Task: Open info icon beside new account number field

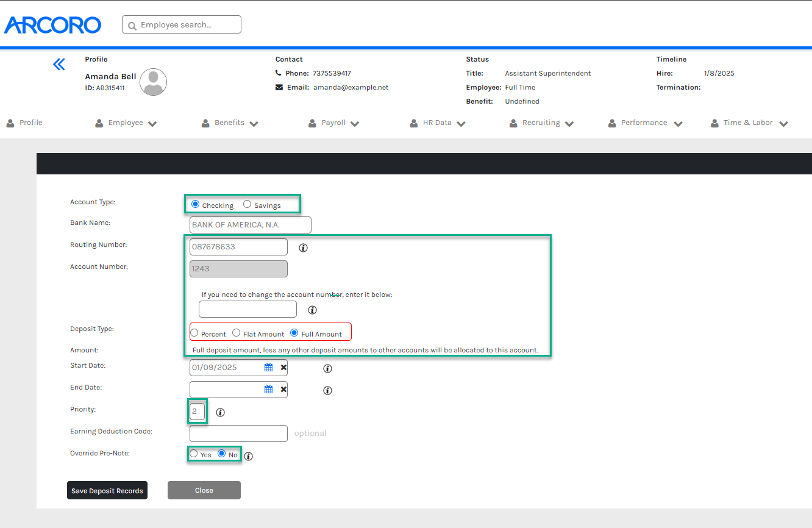Action: pos(312,310)
